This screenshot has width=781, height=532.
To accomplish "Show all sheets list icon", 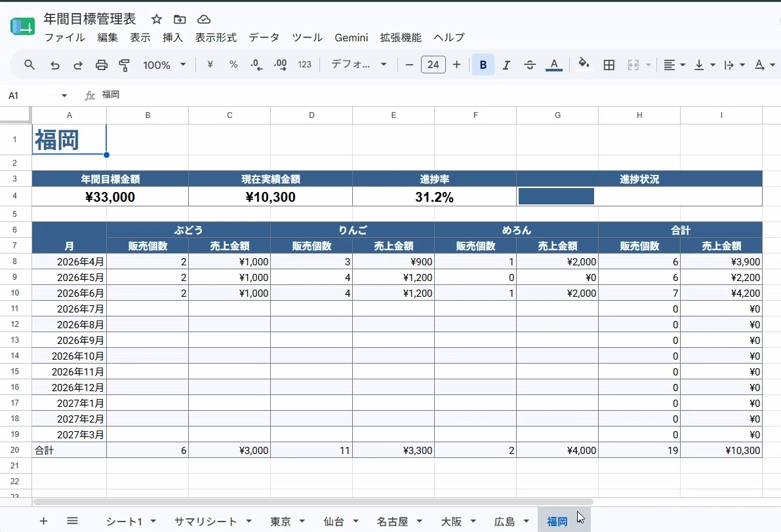I will (x=72, y=521).
